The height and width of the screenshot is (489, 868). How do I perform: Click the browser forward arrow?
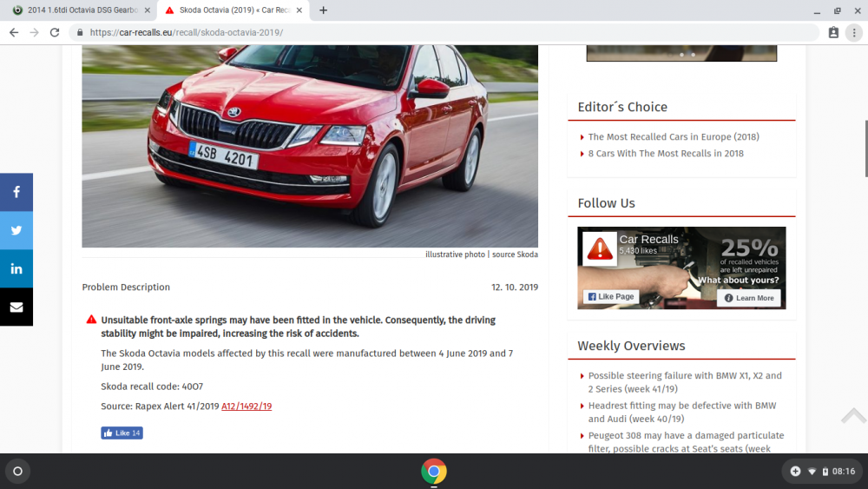(35, 33)
